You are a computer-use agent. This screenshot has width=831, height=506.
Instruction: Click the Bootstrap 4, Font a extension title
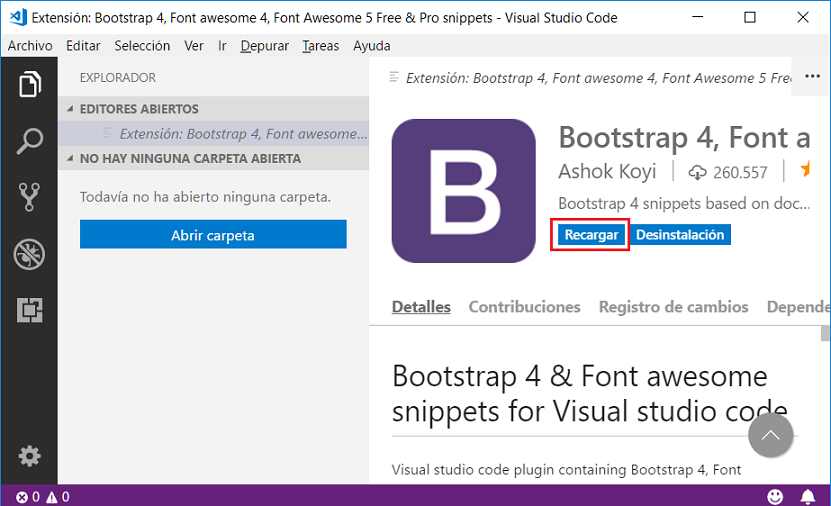click(x=684, y=137)
